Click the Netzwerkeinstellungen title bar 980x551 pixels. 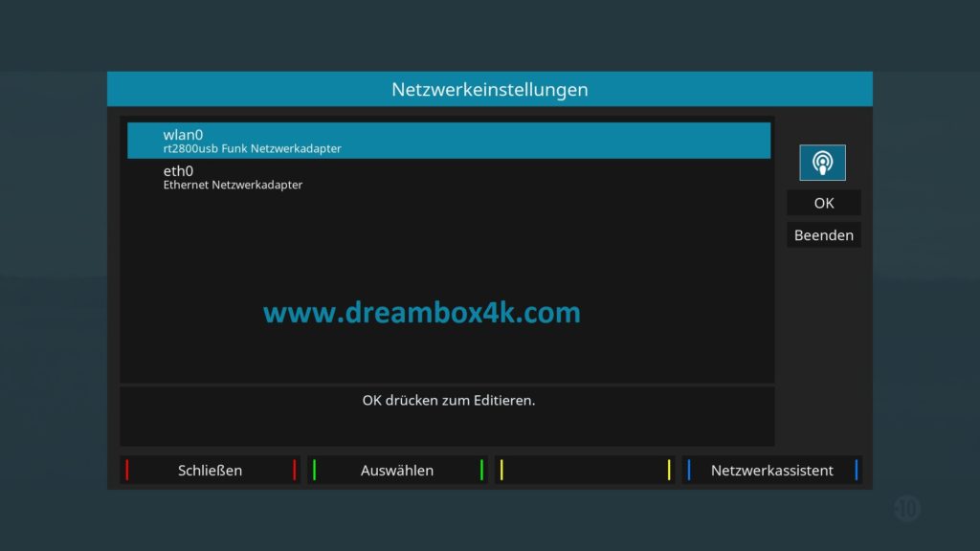(x=490, y=89)
